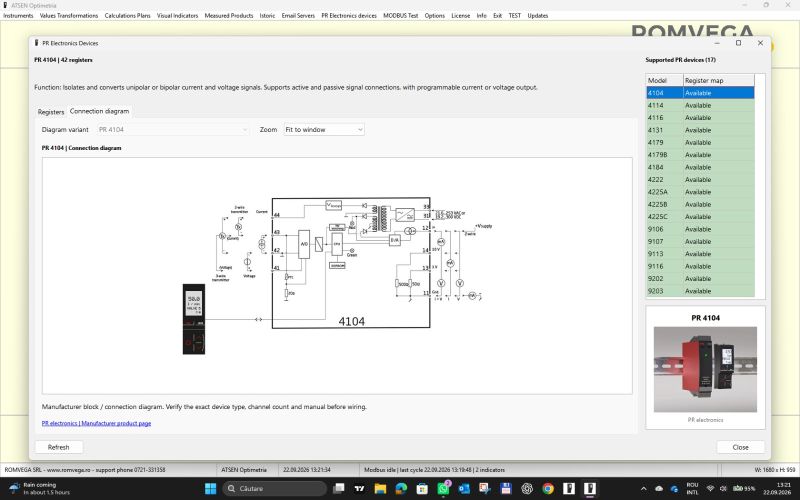Select model 4222 in the device list
Screen dimensions: 800x500
(x=700, y=180)
